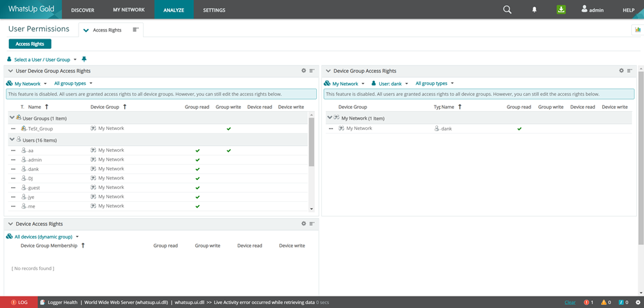Click the notifications bell icon
Screen dimensions: 644x308
click(534, 10)
